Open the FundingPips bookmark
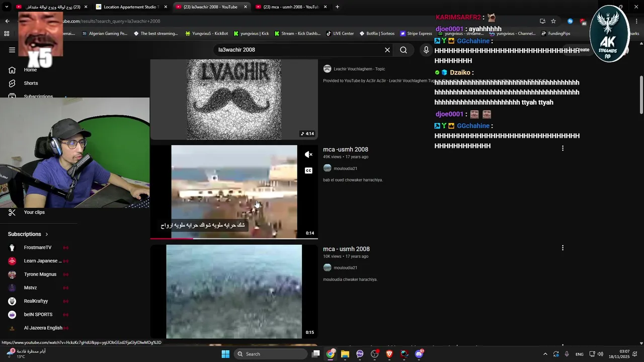 coord(555,34)
